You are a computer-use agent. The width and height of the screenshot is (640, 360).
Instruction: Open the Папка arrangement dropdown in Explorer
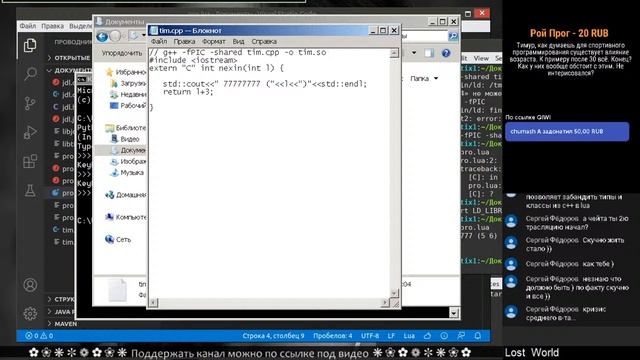coord(424,78)
